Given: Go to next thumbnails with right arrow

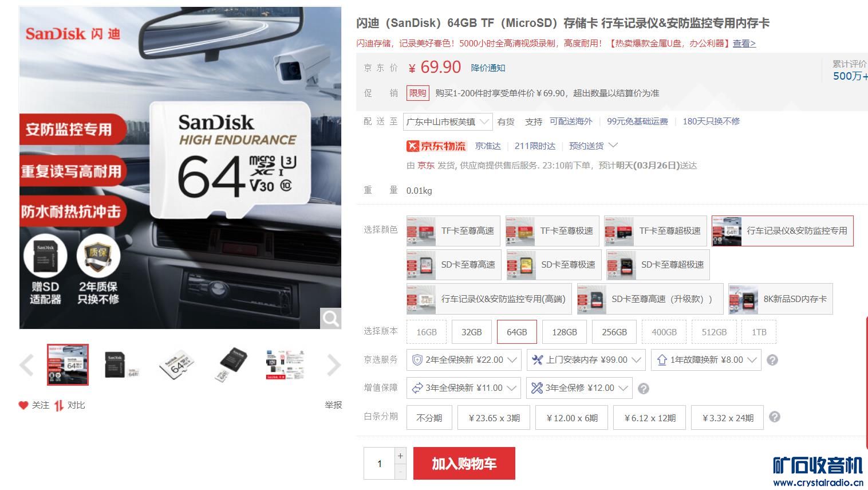Looking at the screenshot, I should point(334,365).
